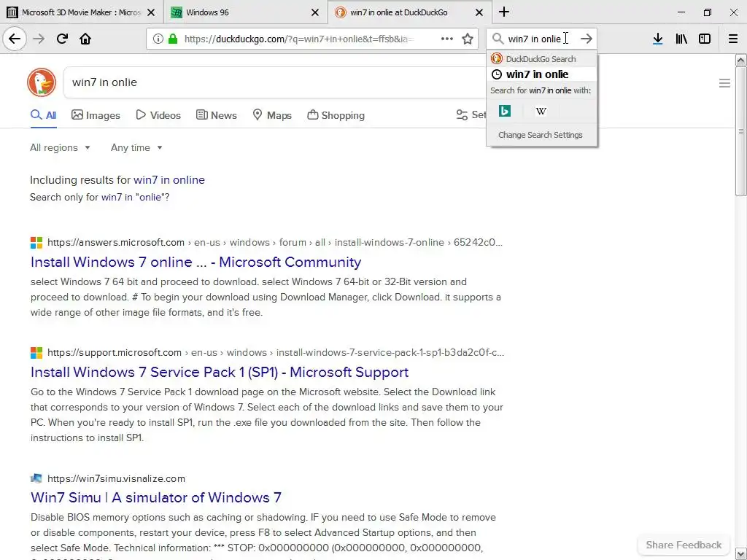Click Change Search Settings

tap(541, 135)
